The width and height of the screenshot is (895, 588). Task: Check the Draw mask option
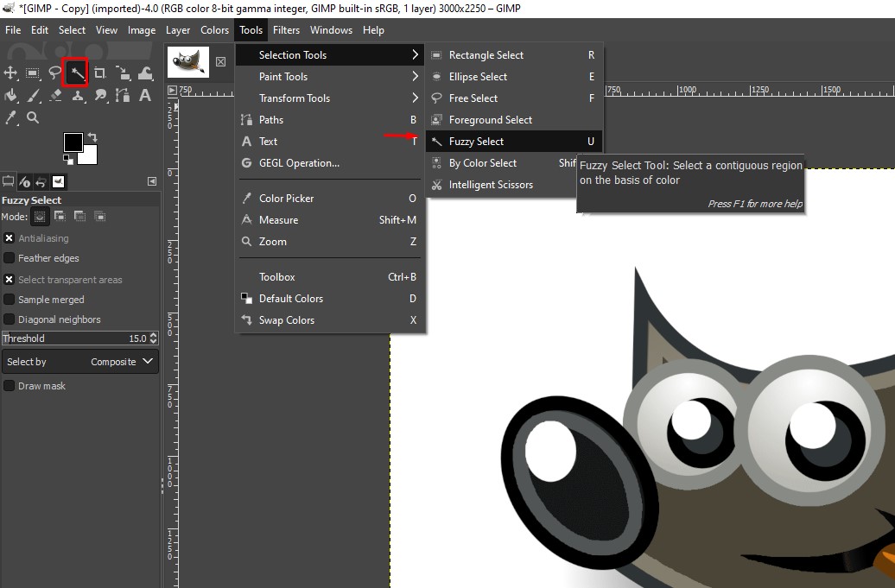(x=10, y=386)
